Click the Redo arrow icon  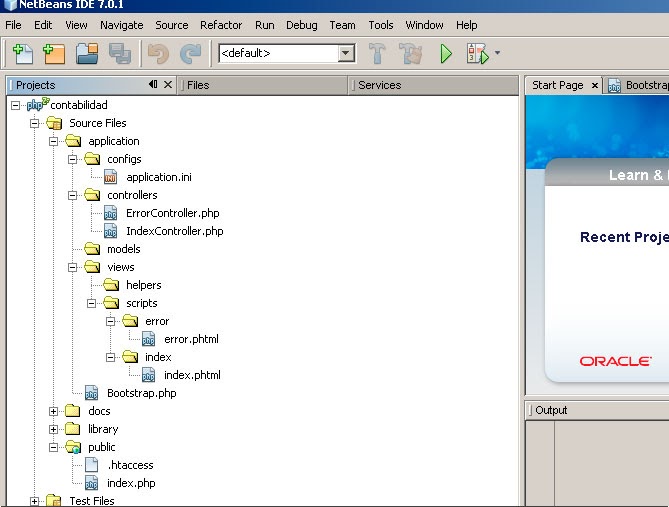click(x=190, y=54)
